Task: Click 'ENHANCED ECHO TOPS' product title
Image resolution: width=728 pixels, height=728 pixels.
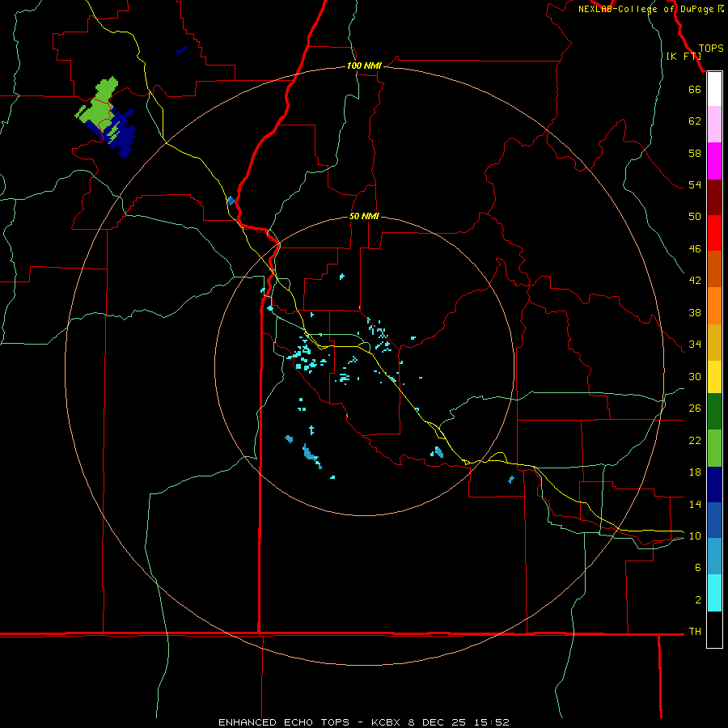Action: tap(284, 722)
